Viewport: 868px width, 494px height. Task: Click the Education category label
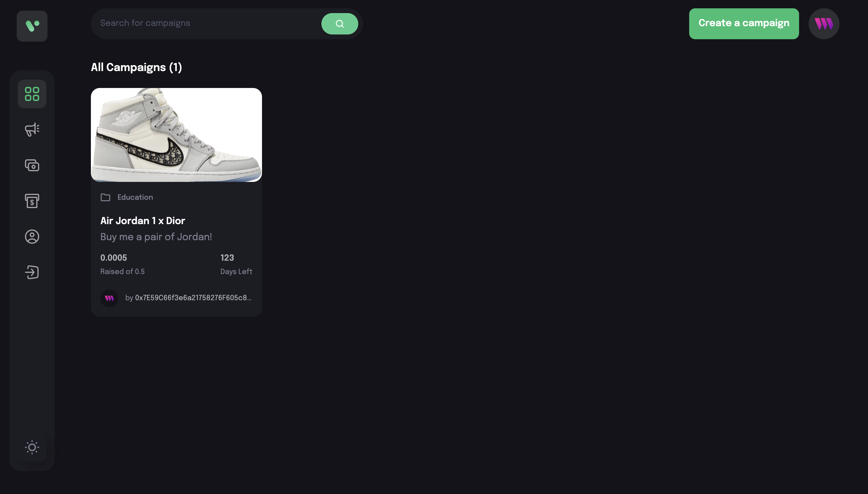coord(135,197)
